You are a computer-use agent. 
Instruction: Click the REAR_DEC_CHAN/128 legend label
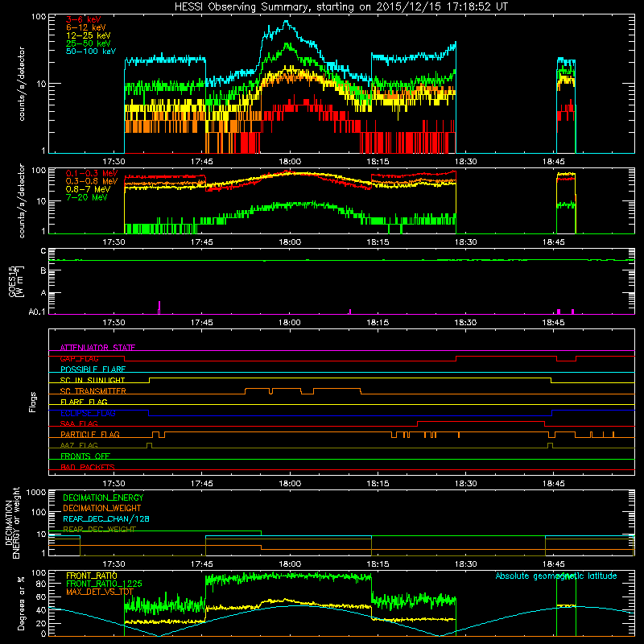coord(106,518)
